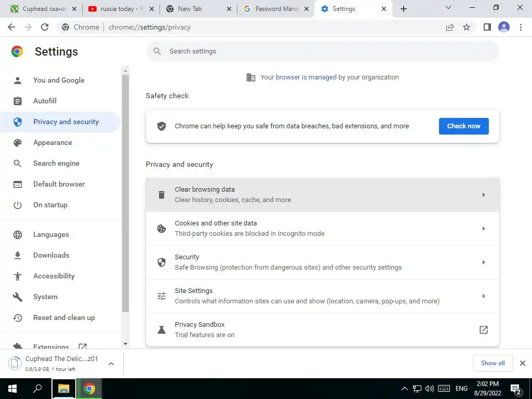Screen dimensions: 532x399
Task: Bookmark this tab with the star icon
Action: pos(467,27)
